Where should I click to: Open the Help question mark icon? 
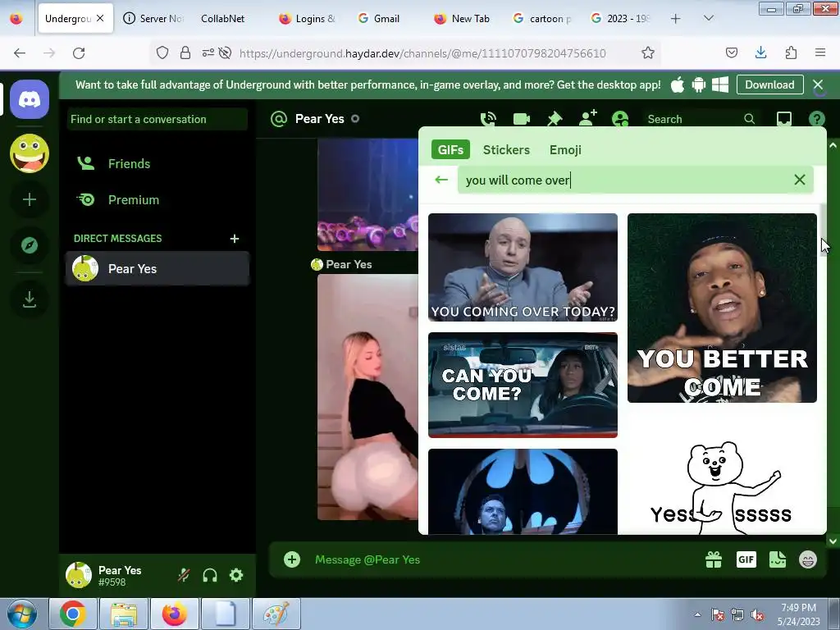point(817,119)
